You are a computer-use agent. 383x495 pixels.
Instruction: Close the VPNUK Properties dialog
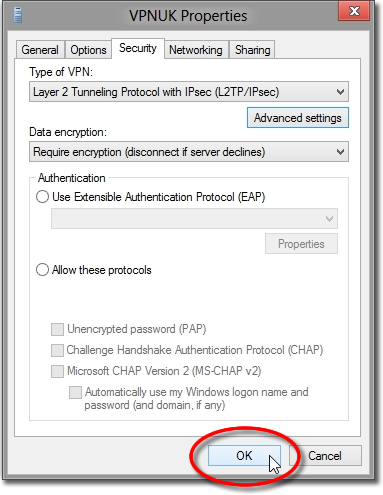354,11
